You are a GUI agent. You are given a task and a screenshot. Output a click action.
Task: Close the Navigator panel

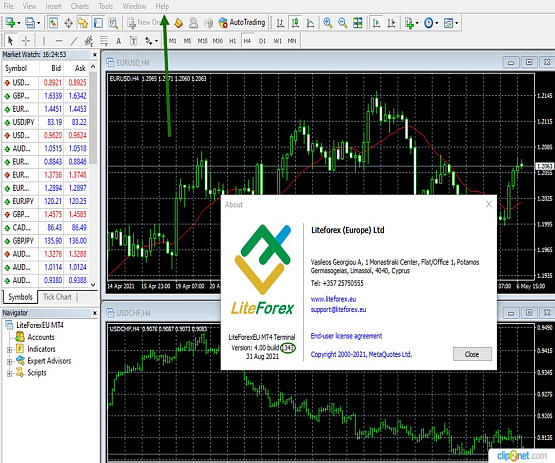coord(95,313)
